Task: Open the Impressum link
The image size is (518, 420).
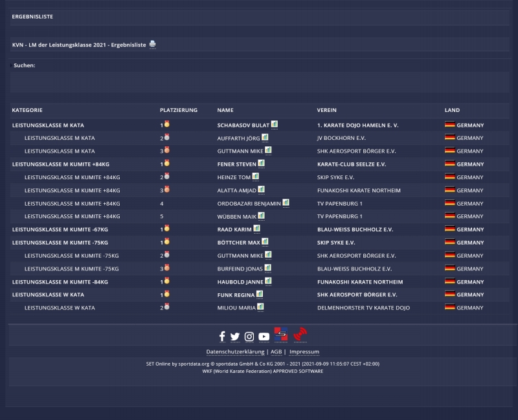Action: 304,352
